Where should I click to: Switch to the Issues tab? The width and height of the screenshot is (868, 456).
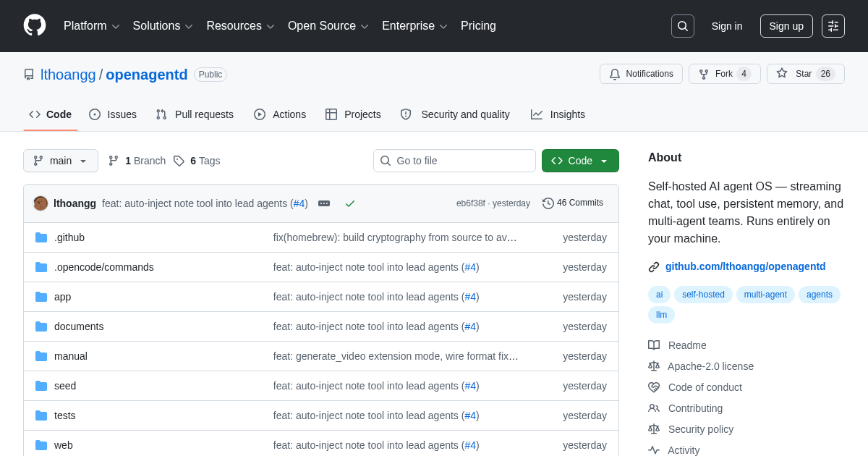click(113, 114)
